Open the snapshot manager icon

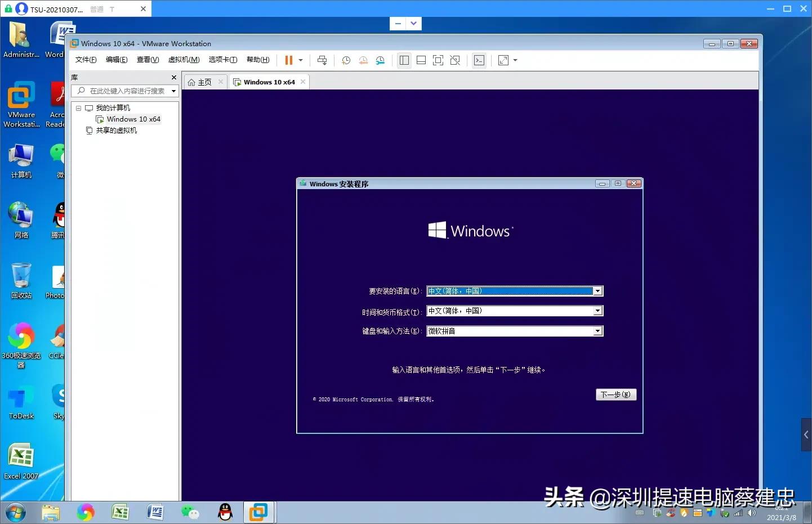coord(381,60)
